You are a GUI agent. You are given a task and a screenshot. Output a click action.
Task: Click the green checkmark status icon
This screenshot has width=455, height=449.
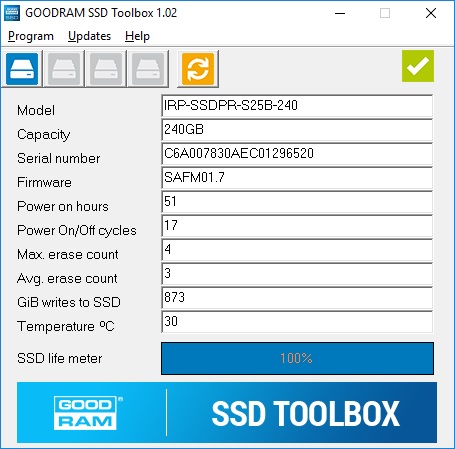click(418, 66)
